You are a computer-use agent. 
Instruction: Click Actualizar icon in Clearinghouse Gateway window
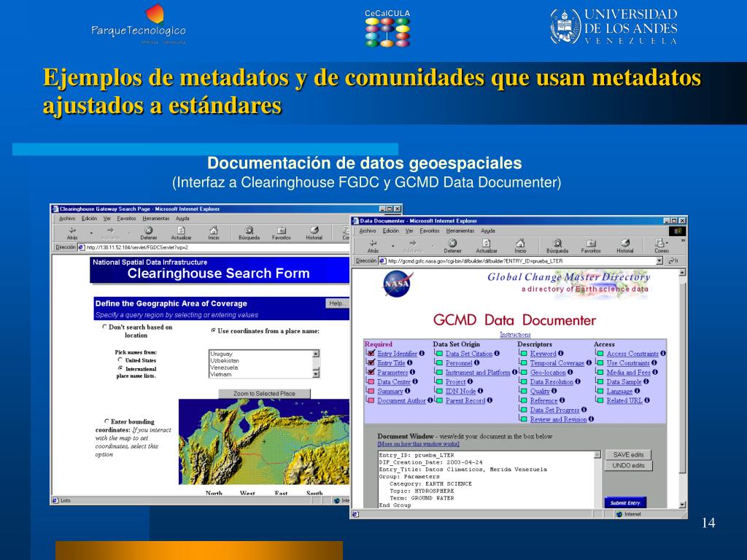click(181, 230)
